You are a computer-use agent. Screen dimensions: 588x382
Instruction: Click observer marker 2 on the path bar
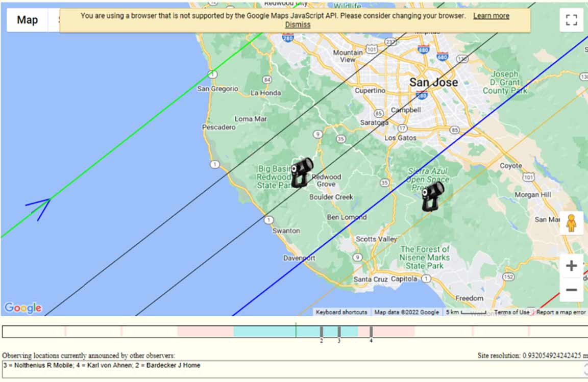pos(322,332)
